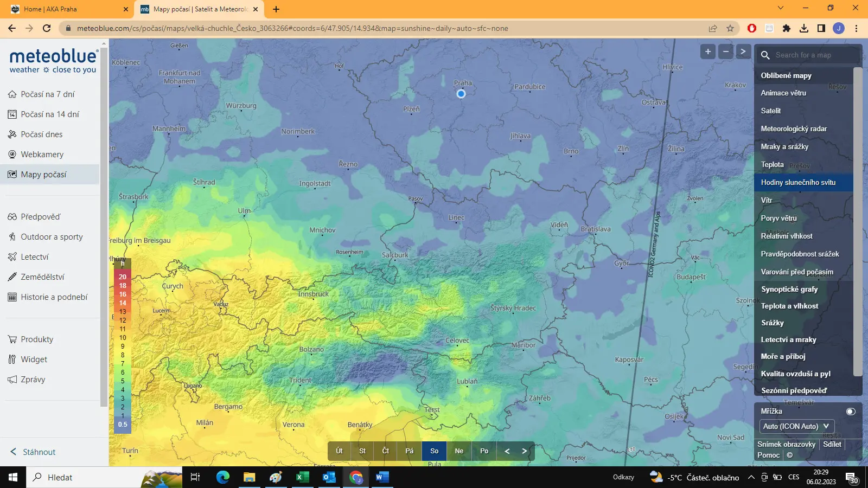Expand the Synoptické grafy map group
The image size is (868, 488).
[789, 290]
